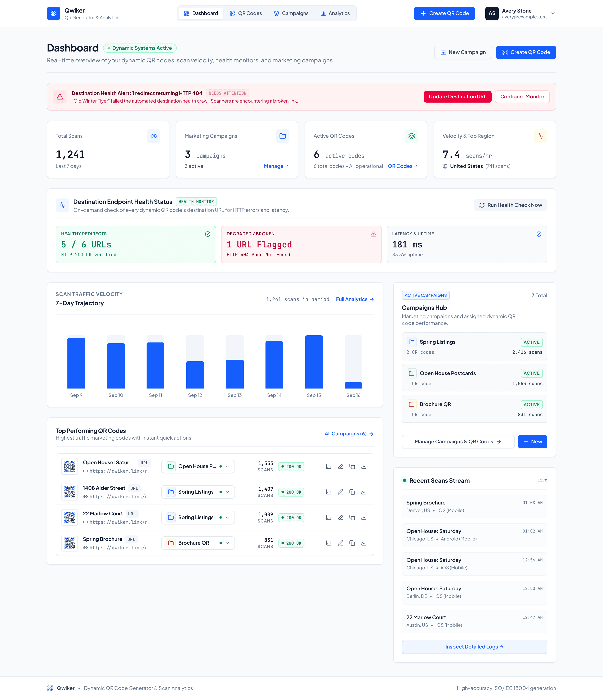Click Configure Monitor button
This screenshot has height=700, width=603.
tap(522, 97)
